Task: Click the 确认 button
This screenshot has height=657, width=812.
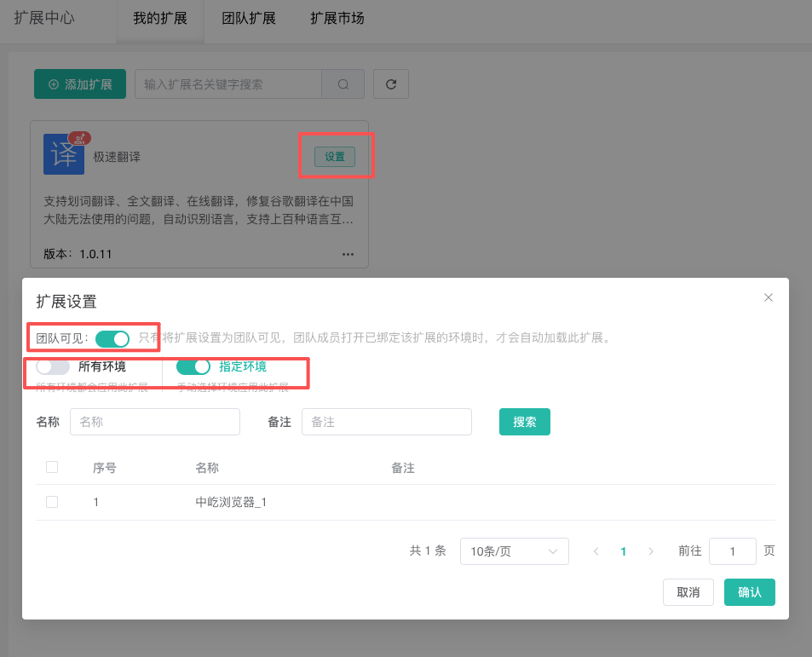Action: 749,592
